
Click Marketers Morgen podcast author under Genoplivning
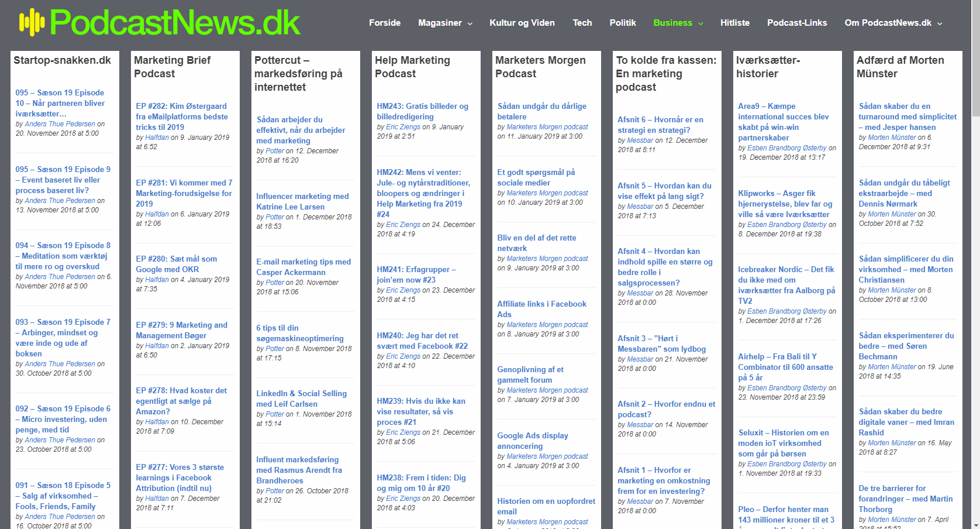coord(547,390)
